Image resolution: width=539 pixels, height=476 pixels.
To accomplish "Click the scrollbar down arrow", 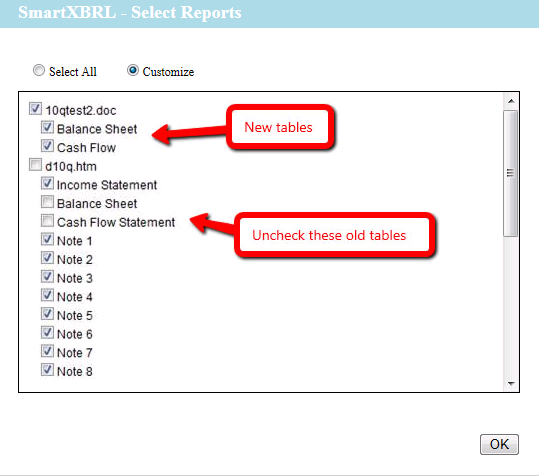I will pos(511,384).
